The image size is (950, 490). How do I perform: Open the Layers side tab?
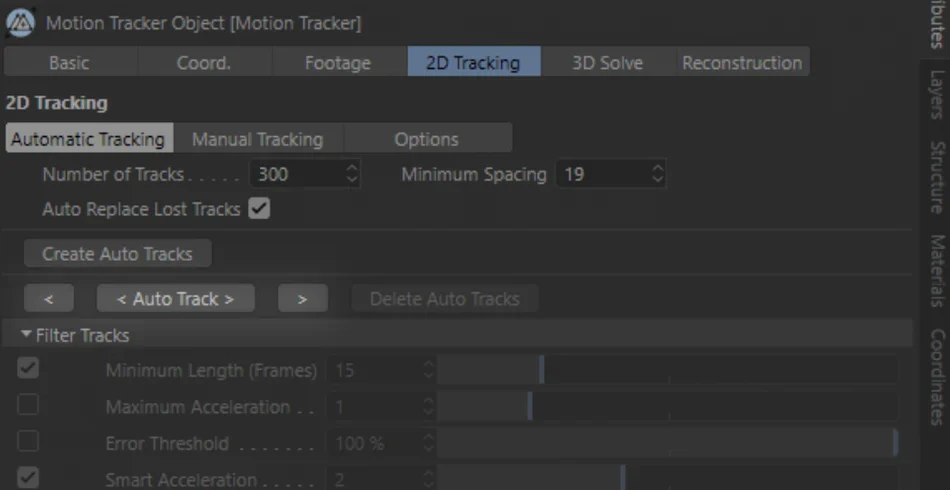937,94
